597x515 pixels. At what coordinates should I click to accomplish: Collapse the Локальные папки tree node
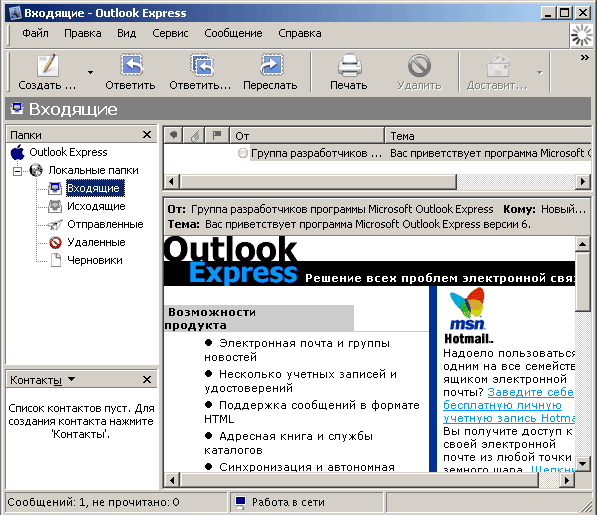coord(17,171)
